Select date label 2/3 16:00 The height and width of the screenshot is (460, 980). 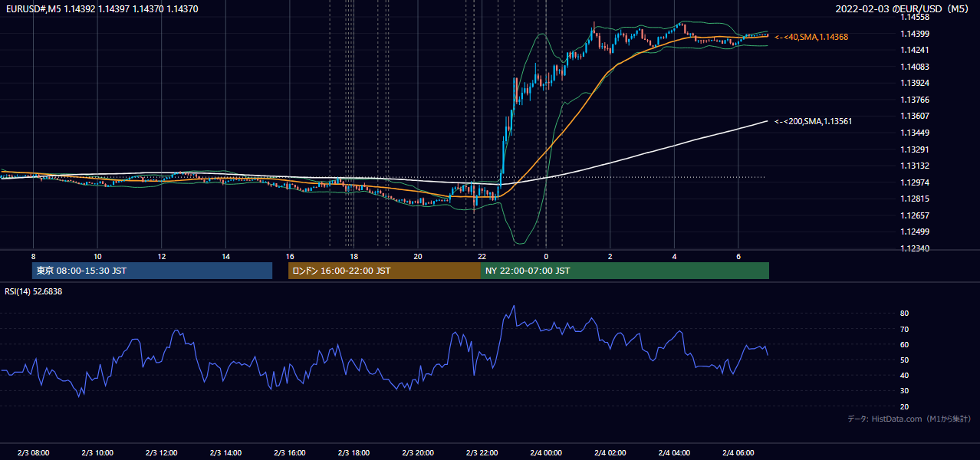point(290,453)
